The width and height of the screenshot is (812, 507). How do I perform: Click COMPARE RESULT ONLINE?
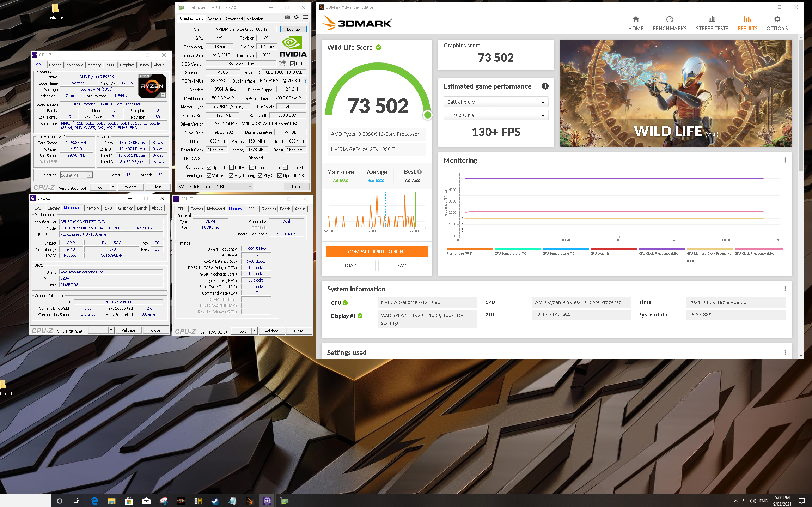point(377,252)
